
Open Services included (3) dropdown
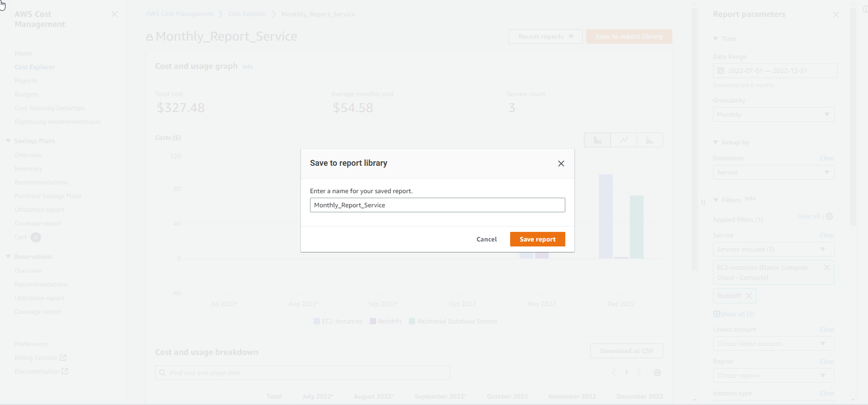[x=774, y=249]
